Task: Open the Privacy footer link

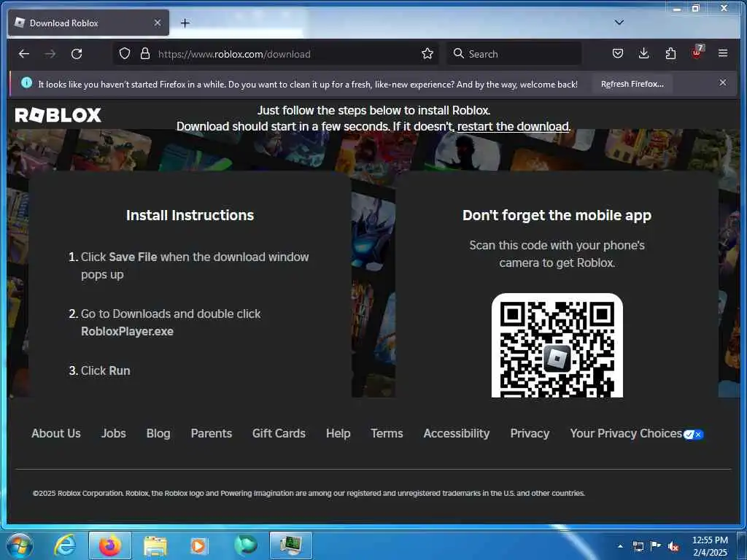Action: tap(530, 433)
